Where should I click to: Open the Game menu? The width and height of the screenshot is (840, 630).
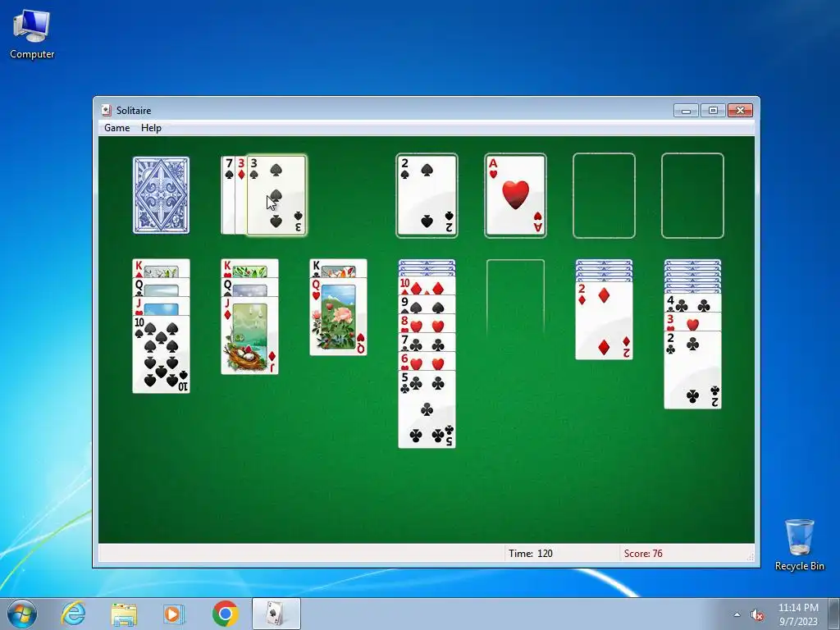[116, 127]
